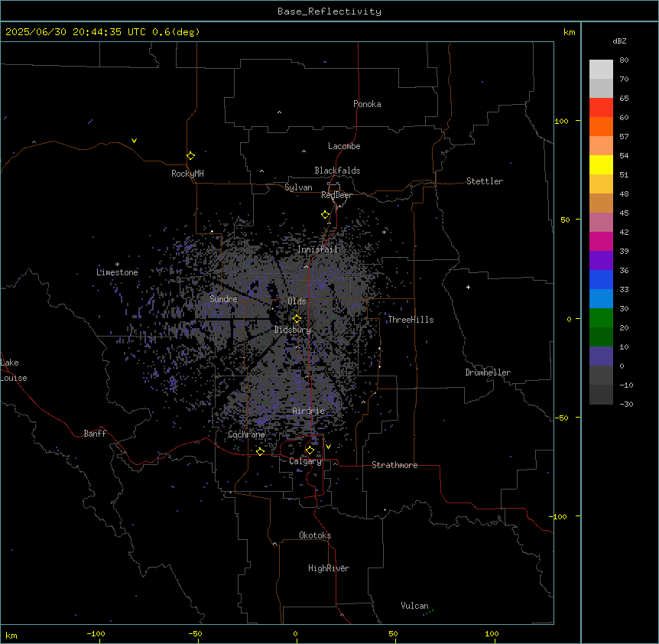Click the RedDeer city label
659x644 pixels.
(x=336, y=195)
